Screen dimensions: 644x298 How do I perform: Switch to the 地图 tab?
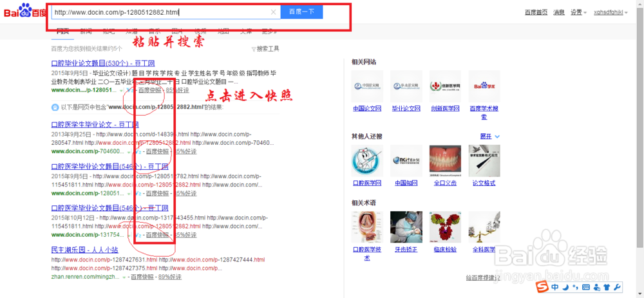[223, 31]
